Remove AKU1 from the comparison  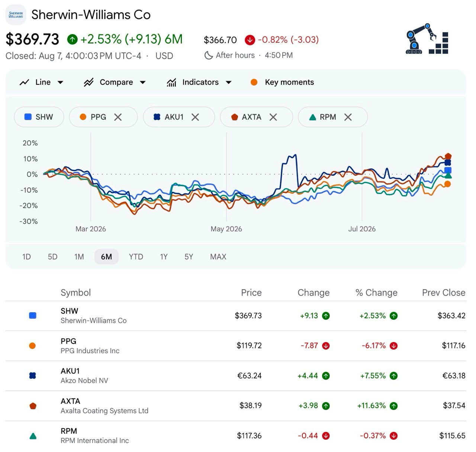tap(195, 117)
